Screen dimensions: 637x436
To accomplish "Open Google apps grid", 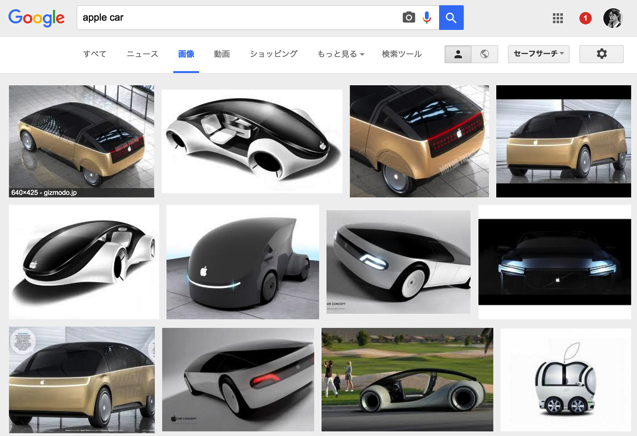I will (x=558, y=18).
